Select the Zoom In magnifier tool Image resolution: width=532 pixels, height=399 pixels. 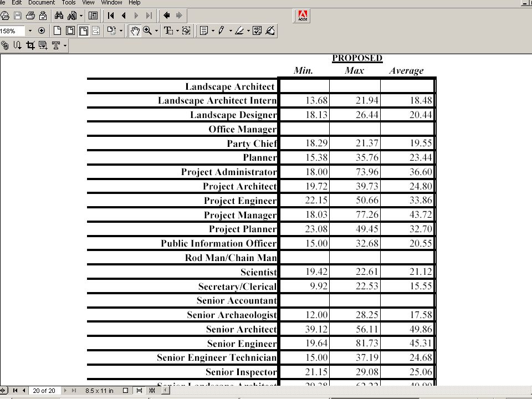click(147, 31)
